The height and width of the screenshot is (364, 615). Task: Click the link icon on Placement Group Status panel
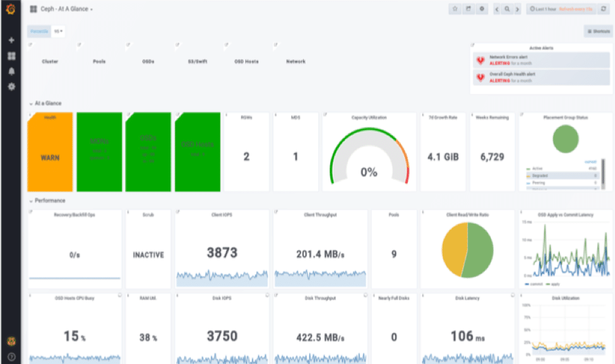(x=522, y=114)
